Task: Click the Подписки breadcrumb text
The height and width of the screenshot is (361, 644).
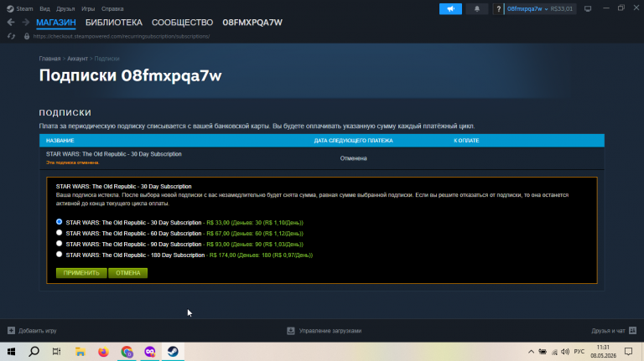Action: (106, 59)
